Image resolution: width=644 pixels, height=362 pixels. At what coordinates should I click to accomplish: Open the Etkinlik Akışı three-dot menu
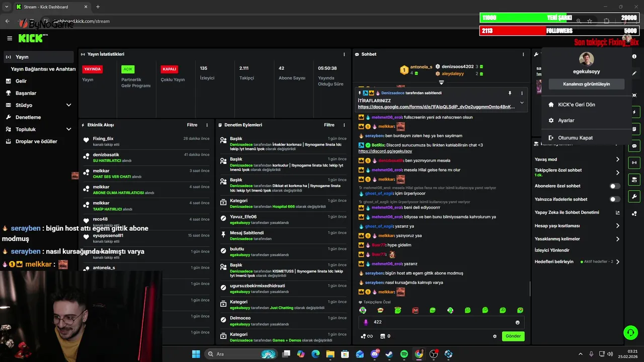pyautogui.click(x=207, y=125)
